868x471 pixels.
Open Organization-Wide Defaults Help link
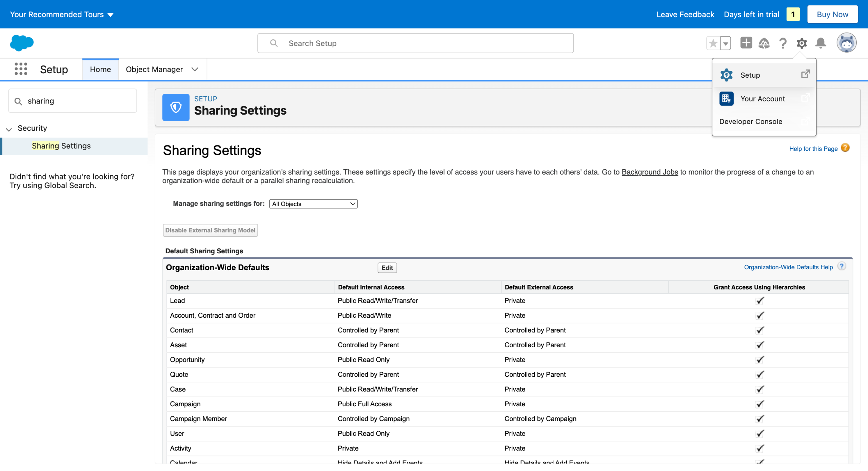pyautogui.click(x=788, y=267)
